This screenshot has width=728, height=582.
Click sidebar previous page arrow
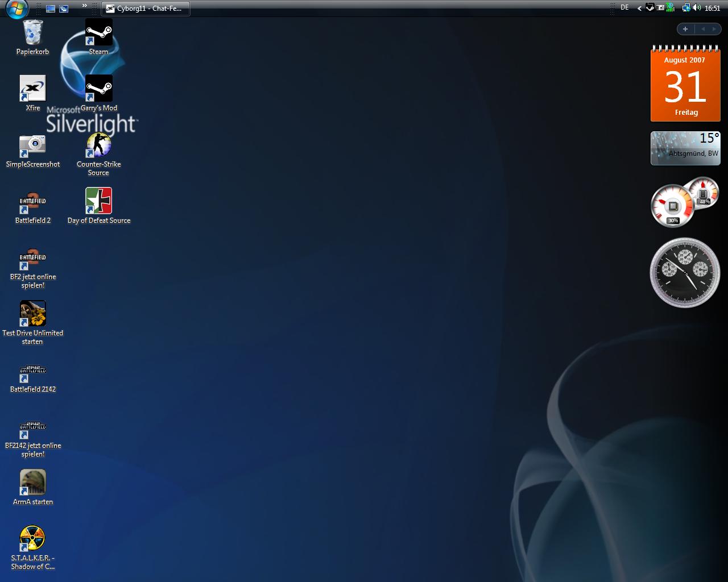point(703,29)
